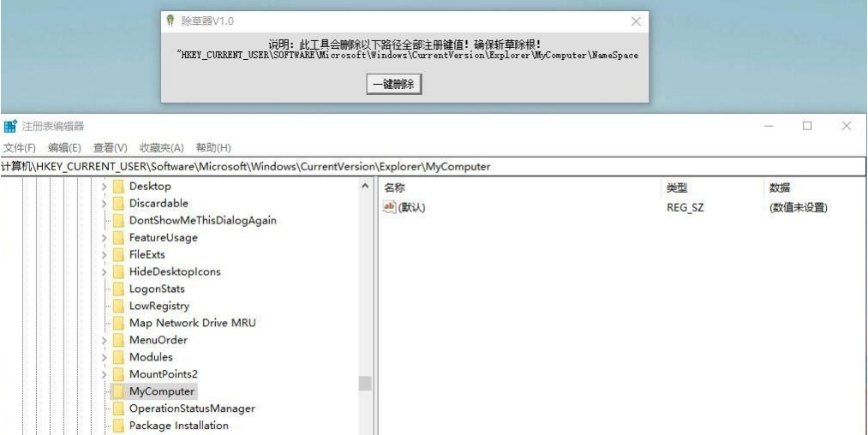Image resolution: width=868 pixels, height=435 pixels.
Task: Expand the Desktop key
Action: pos(104,187)
